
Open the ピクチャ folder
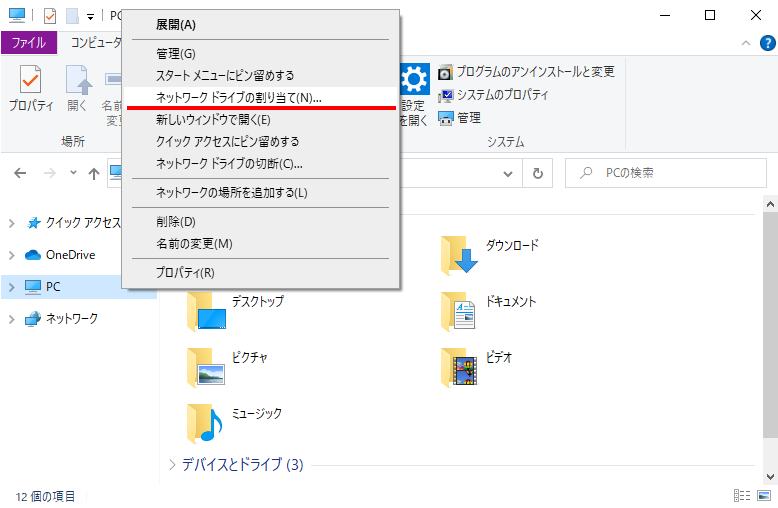pos(206,367)
